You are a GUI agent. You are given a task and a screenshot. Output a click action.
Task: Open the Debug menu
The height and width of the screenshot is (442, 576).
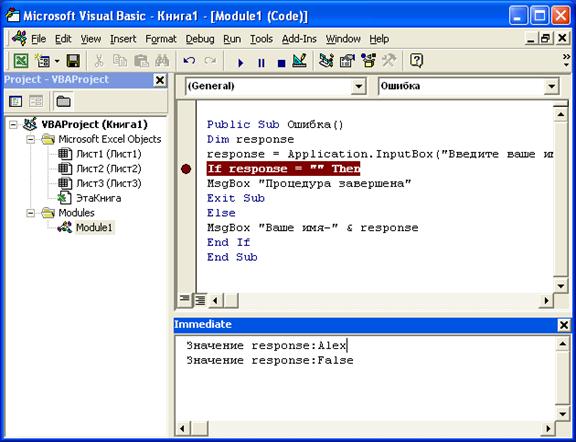[x=200, y=39]
